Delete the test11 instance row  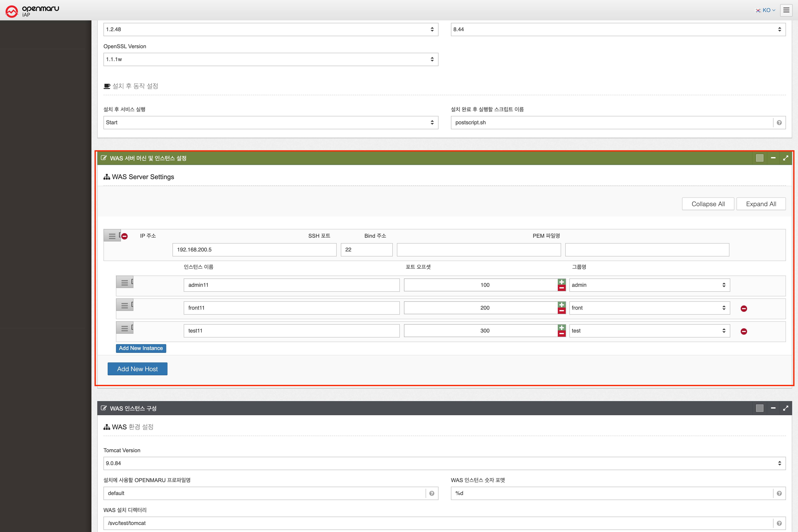744,331
